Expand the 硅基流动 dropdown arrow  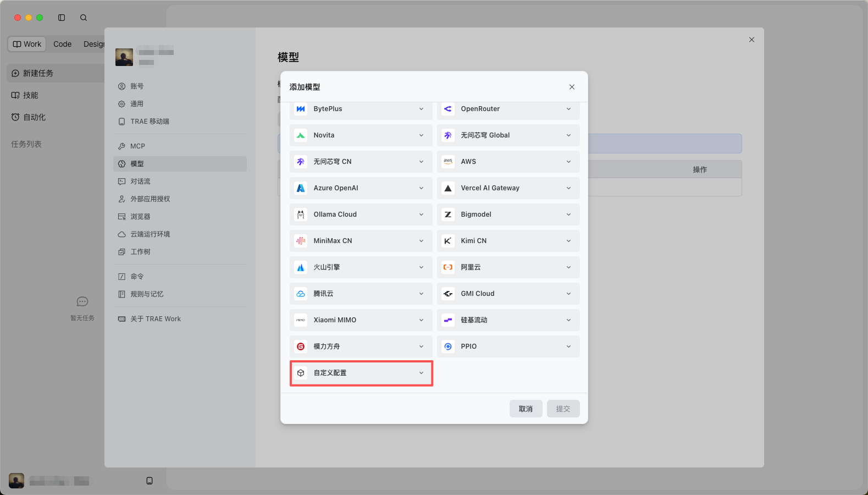pos(569,320)
